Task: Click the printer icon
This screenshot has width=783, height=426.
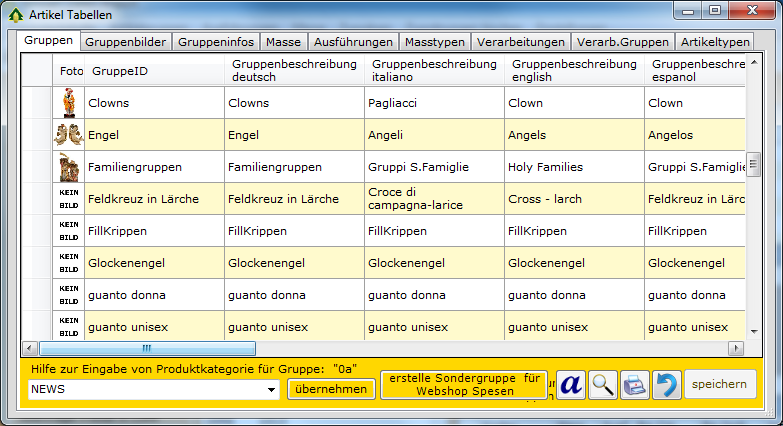Action: tap(635, 385)
